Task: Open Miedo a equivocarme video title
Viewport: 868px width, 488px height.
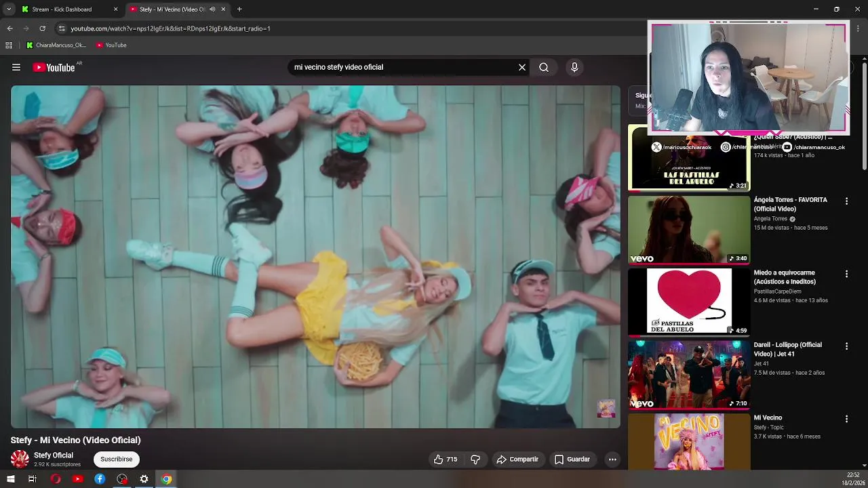Action: coord(785,277)
